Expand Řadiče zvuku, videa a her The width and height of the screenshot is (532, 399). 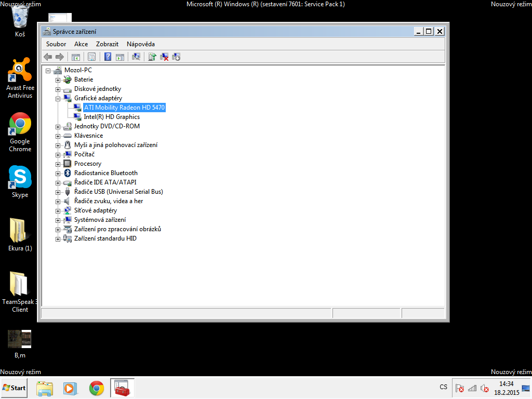[58, 202]
